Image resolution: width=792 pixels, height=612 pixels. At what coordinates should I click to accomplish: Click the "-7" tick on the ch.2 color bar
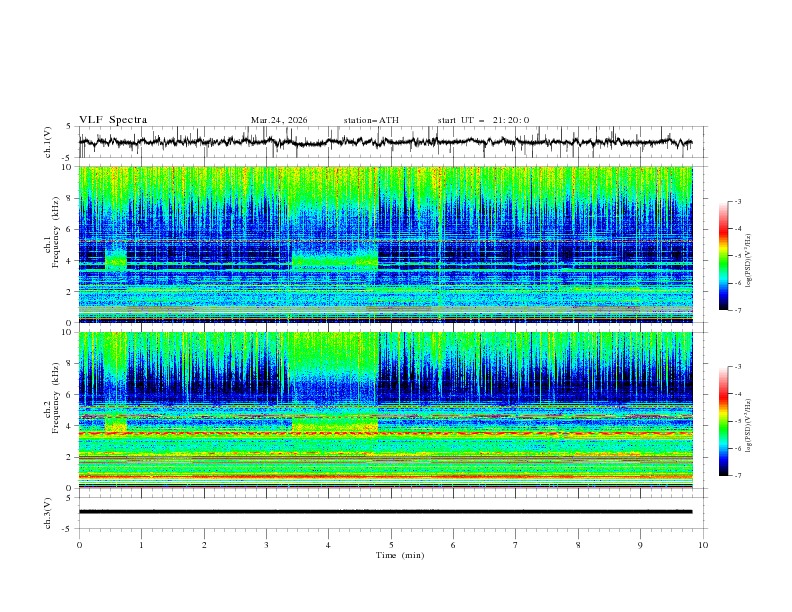tap(737, 475)
